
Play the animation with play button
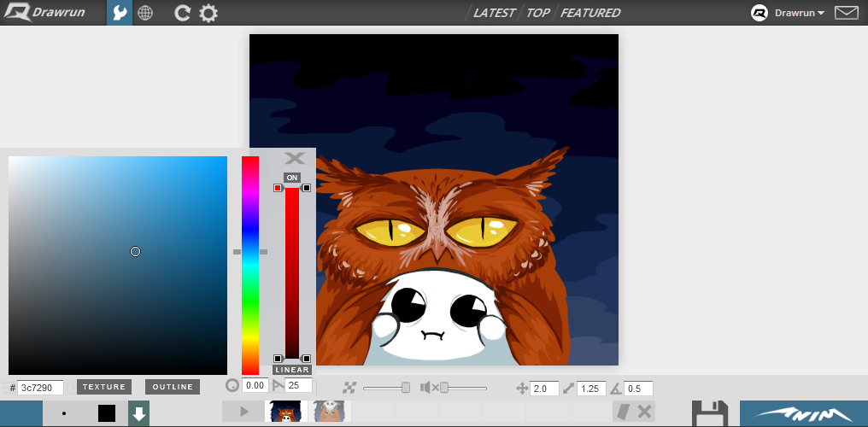[243, 412]
